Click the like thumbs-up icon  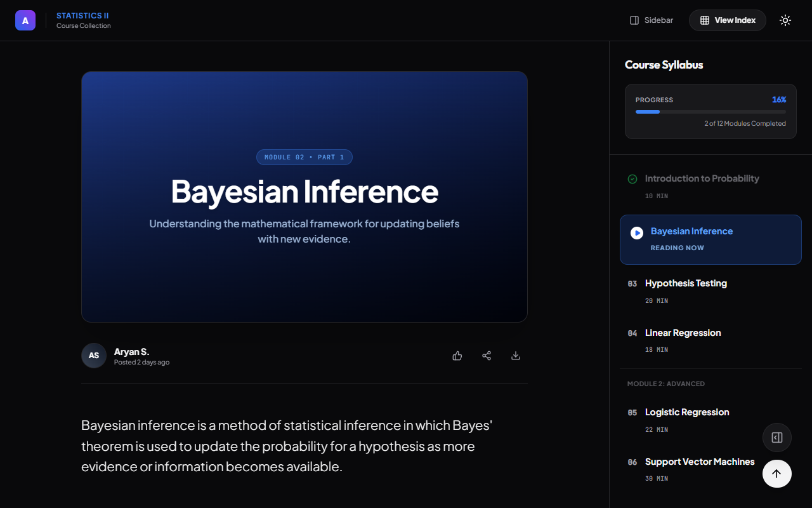point(457,356)
